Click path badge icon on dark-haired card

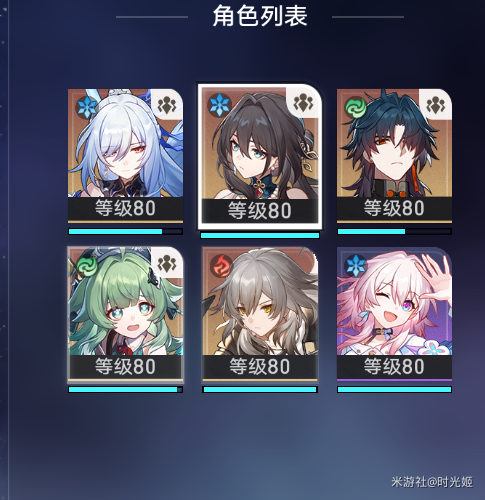pyautogui.click(x=303, y=102)
